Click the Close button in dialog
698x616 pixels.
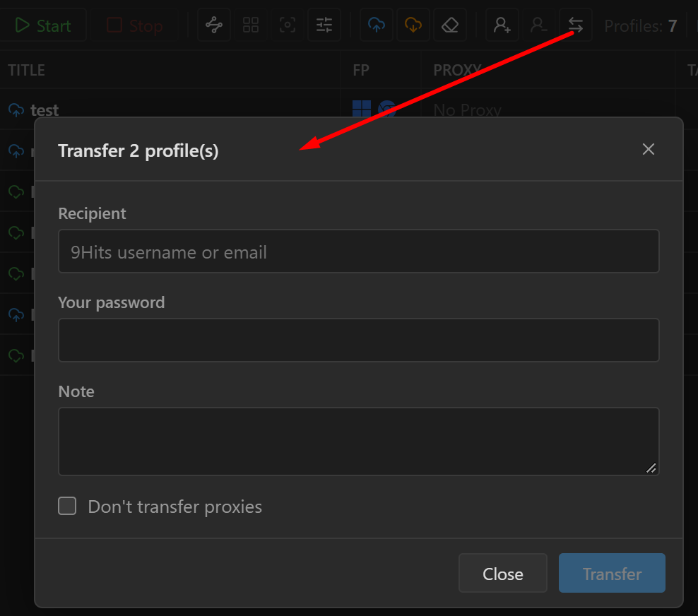[503, 574]
